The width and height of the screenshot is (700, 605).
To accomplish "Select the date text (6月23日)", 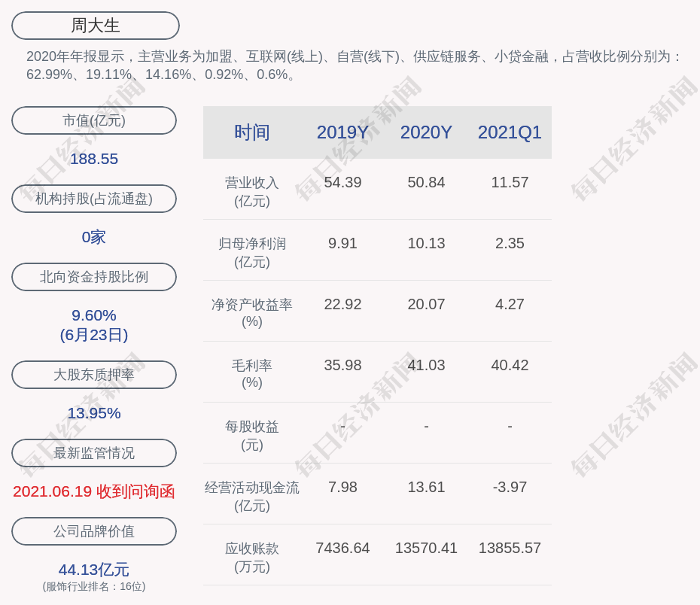I will click(94, 335).
